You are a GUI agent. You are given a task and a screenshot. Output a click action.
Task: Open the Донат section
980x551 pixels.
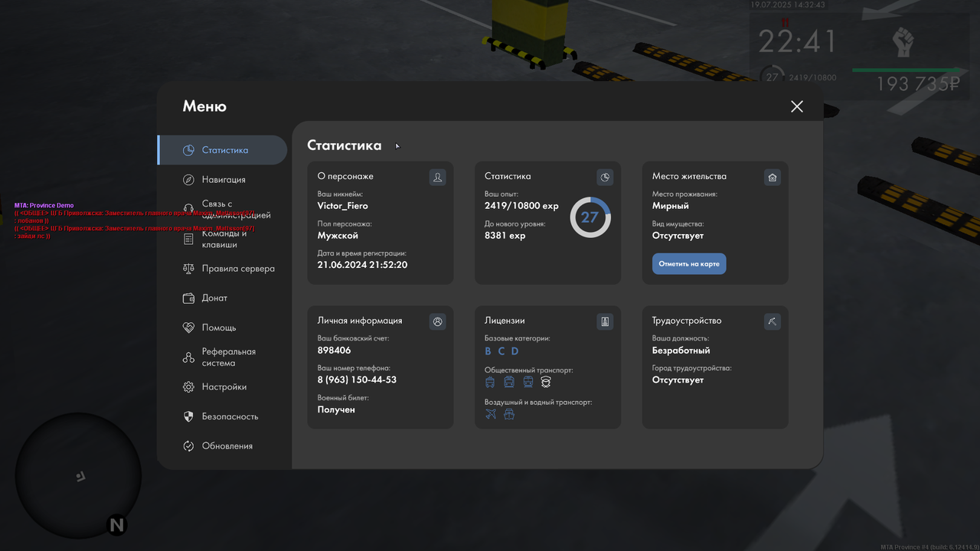(x=222, y=298)
